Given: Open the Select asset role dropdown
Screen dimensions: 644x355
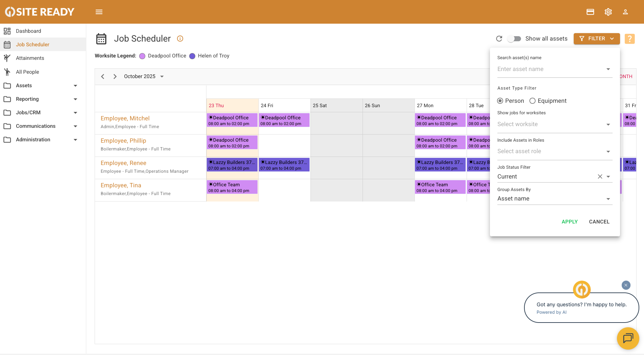Looking at the screenshot, I should click(554, 151).
